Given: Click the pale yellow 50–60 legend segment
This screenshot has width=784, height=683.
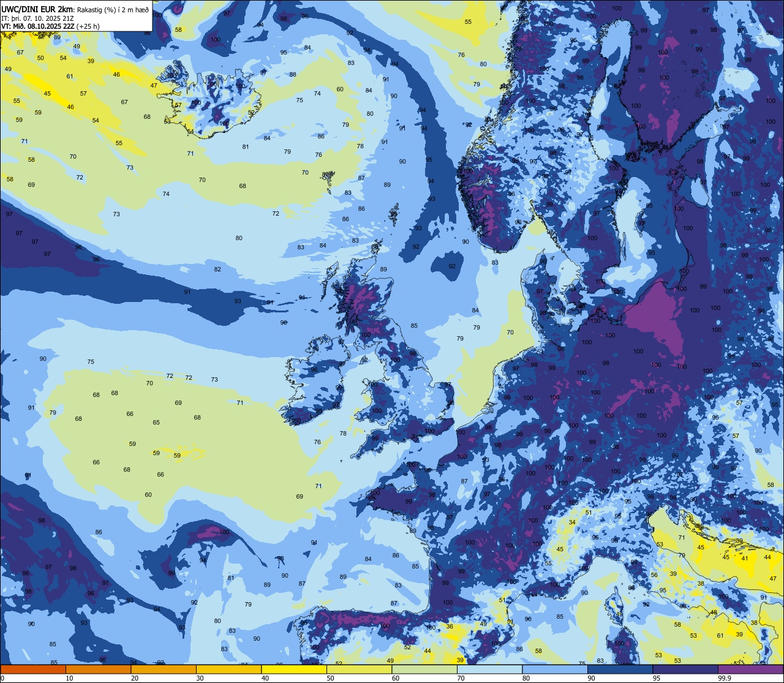Looking at the screenshot, I should 359,669.
